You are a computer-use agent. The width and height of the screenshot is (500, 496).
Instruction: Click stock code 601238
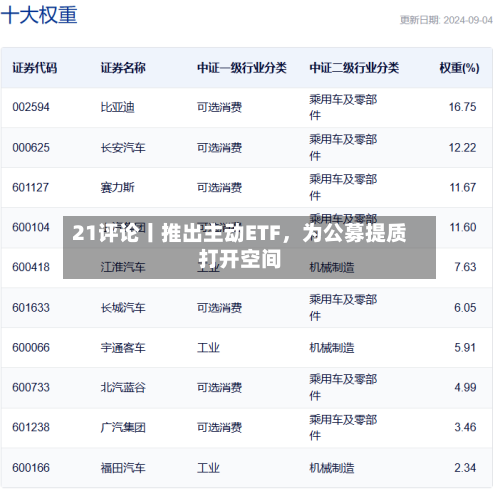pos(31,427)
